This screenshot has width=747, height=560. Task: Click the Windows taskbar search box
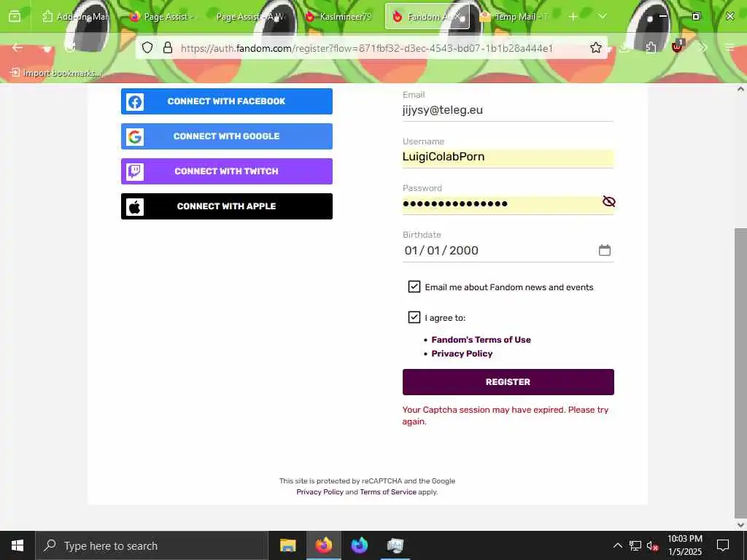click(x=152, y=545)
